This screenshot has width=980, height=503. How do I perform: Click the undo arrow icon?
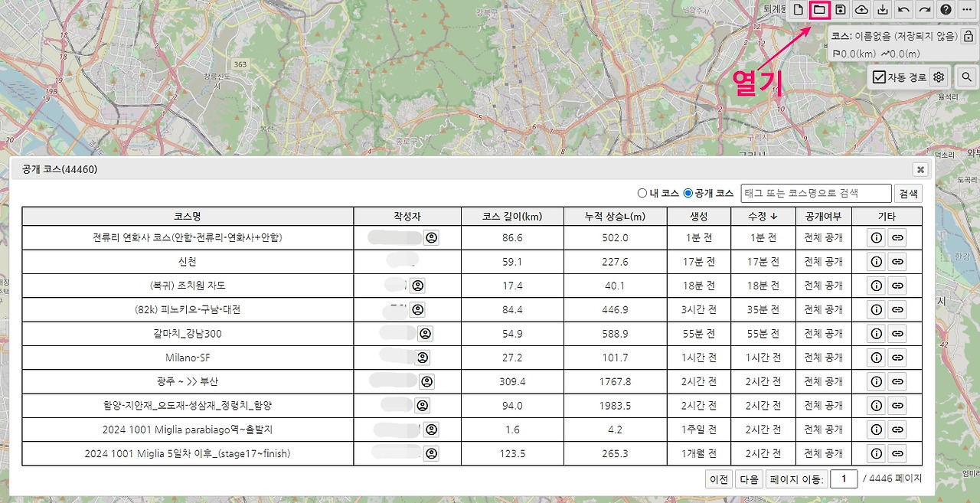[x=903, y=10]
